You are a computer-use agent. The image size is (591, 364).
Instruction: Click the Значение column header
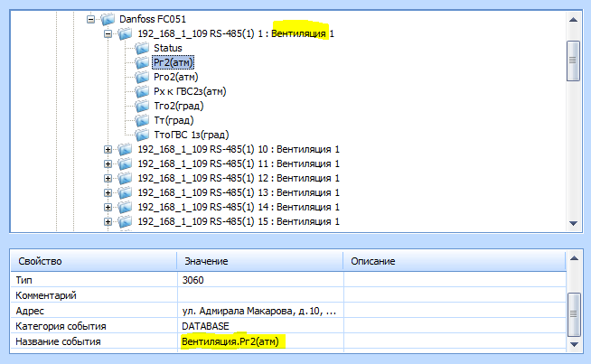(x=258, y=261)
